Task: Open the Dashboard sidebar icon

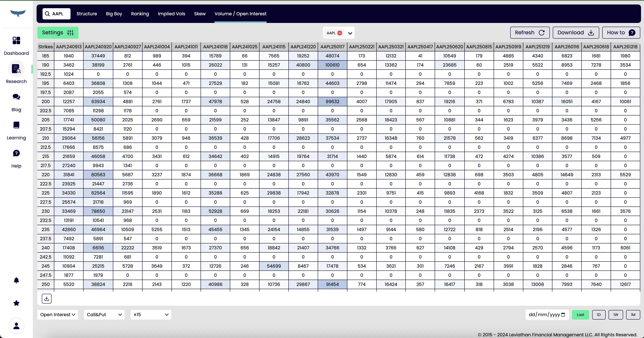Action: (16, 40)
